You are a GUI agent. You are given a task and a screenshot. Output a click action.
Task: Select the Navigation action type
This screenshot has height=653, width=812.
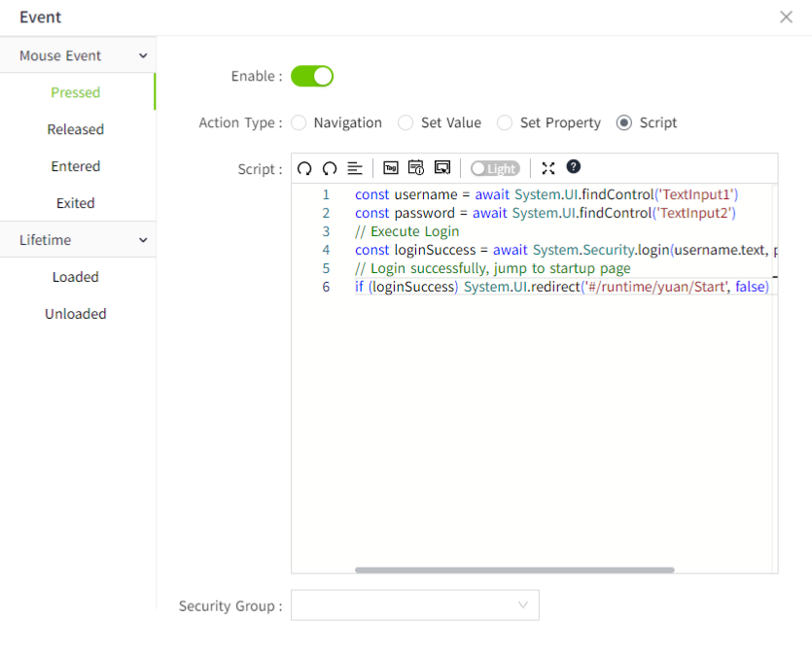300,122
